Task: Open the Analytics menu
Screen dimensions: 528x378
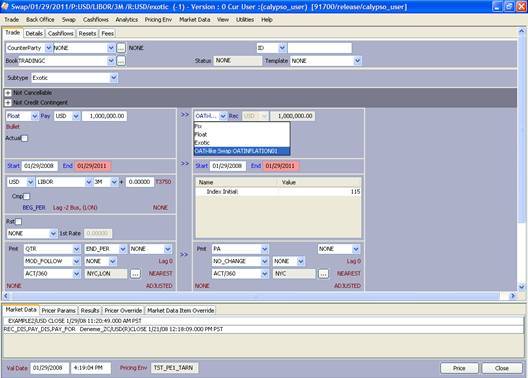Action: click(127, 20)
